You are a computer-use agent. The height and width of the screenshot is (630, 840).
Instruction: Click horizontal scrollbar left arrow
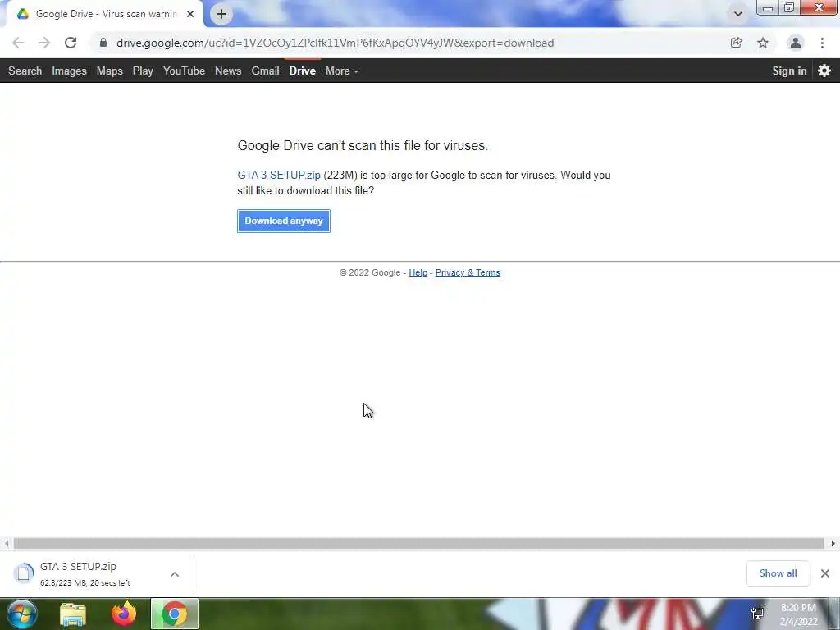(x=6, y=544)
